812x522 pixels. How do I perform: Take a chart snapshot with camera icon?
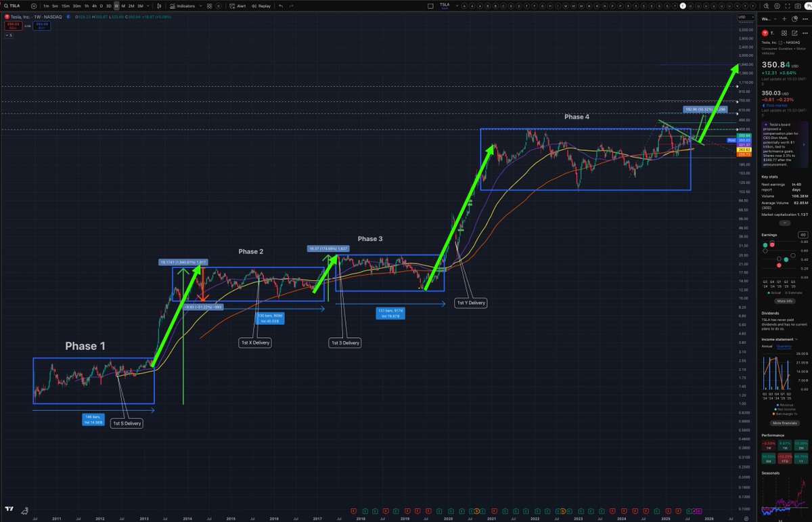pos(798,6)
